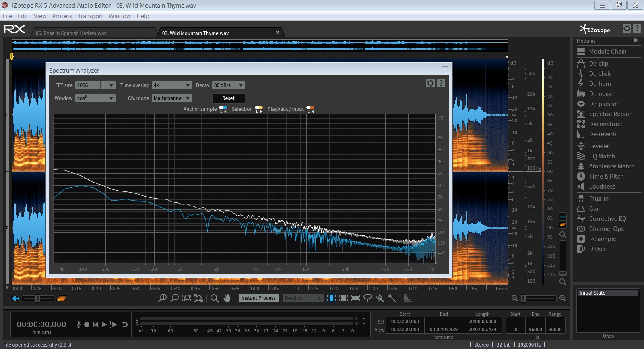
Task: Open the Window type dropdown
Action: pyautogui.click(x=95, y=98)
